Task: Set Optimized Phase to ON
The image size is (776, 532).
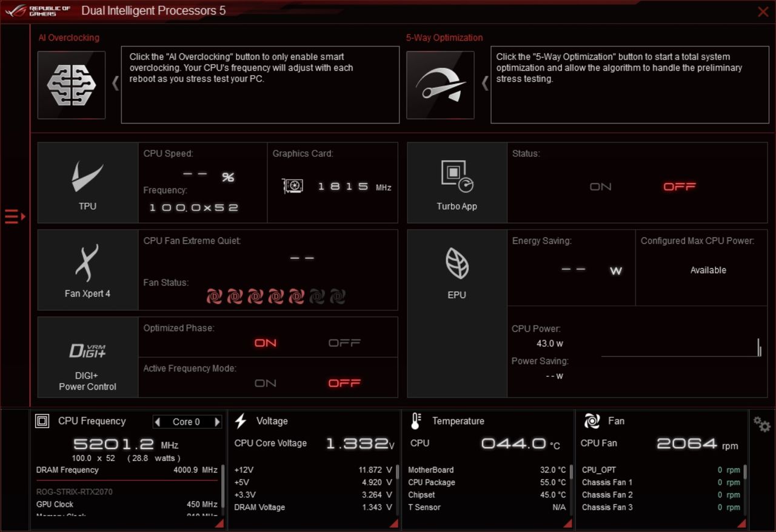Action: coord(266,343)
